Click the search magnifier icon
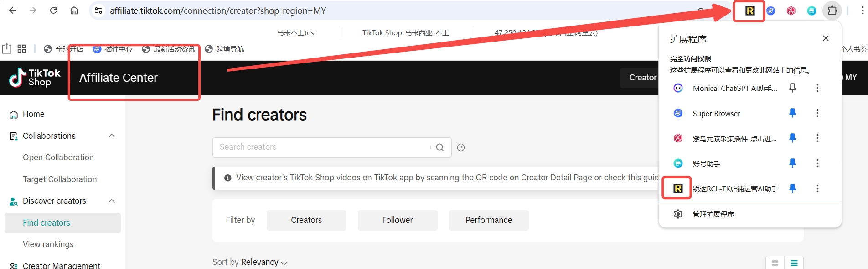868x269 pixels. [x=439, y=148]
